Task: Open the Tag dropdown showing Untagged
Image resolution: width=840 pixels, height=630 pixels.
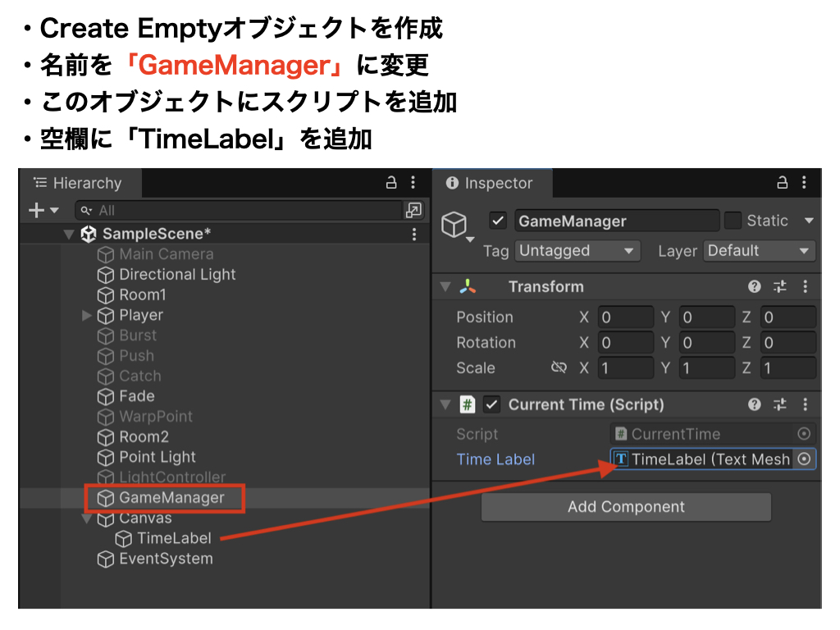Action: click(577, 251)
